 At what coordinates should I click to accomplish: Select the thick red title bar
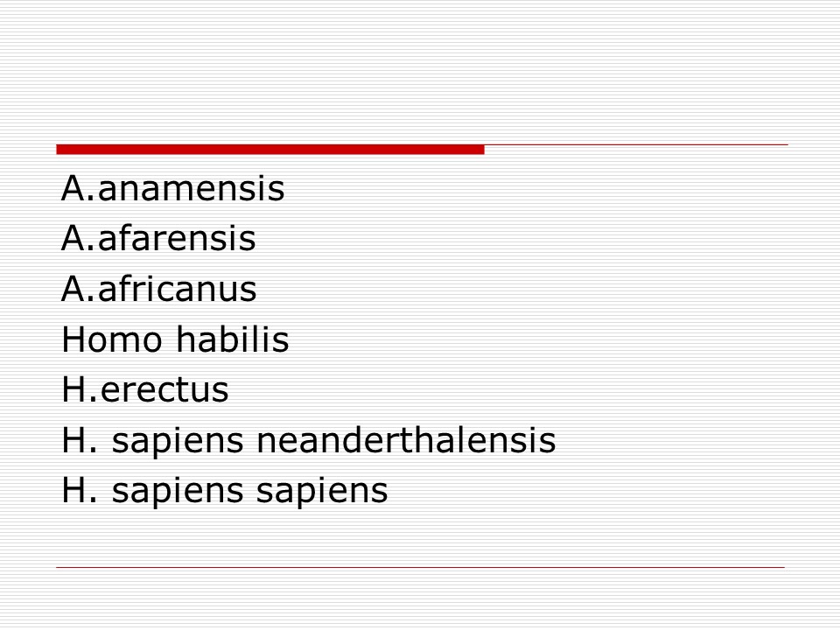click(269, 150)
